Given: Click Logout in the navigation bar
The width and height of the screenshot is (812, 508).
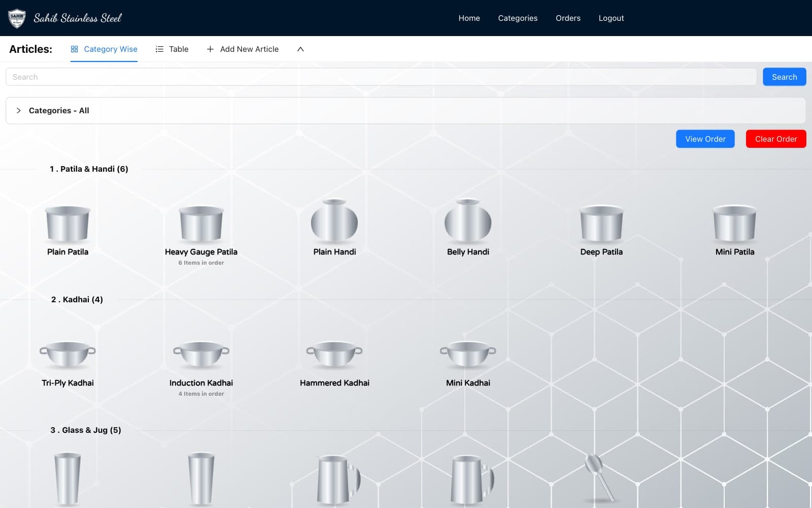Looking at the screenshot, I should pos(611,18).
